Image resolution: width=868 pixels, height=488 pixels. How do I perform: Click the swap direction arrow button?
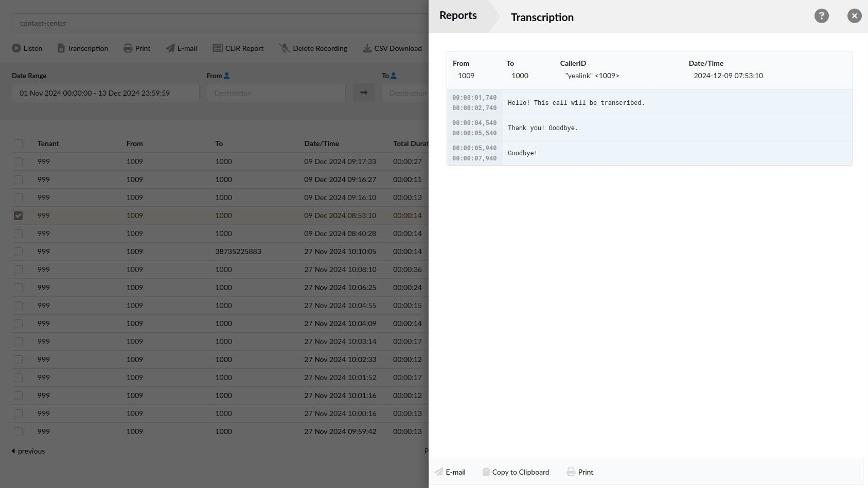click(364, 93)
